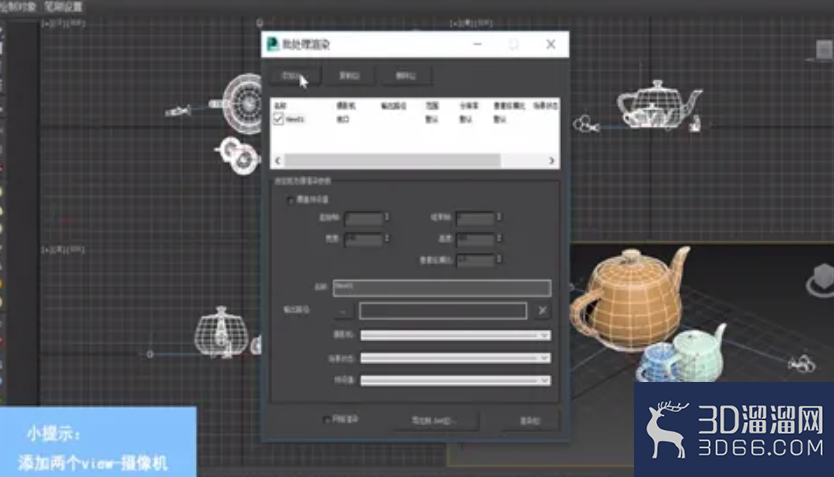Click the Name field containing View01

442,288
